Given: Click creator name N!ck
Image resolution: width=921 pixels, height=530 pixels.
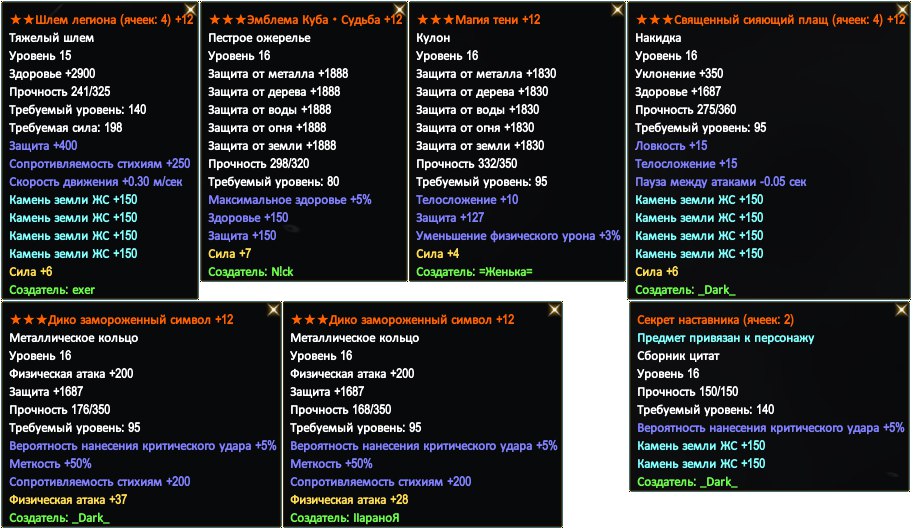Looking at the screenshot, I should [281, 272].
